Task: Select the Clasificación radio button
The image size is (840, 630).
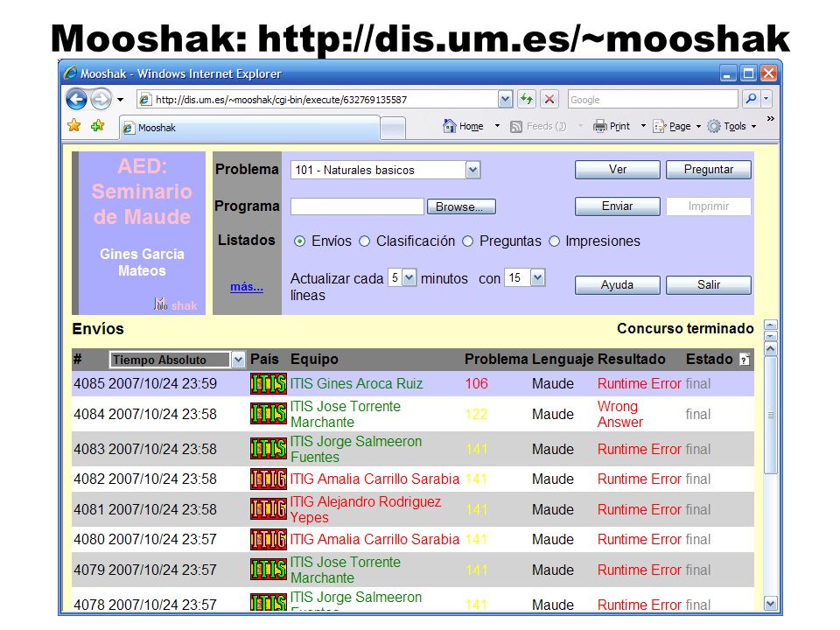Action: 364,241
